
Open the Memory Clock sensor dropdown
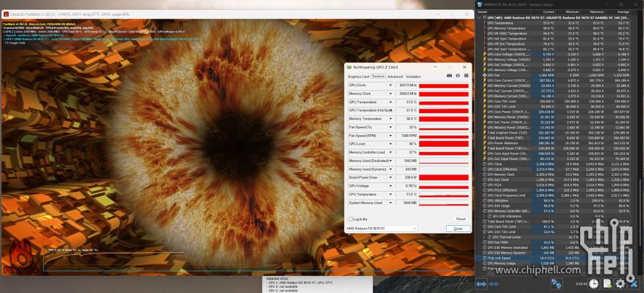click(391, 93)
